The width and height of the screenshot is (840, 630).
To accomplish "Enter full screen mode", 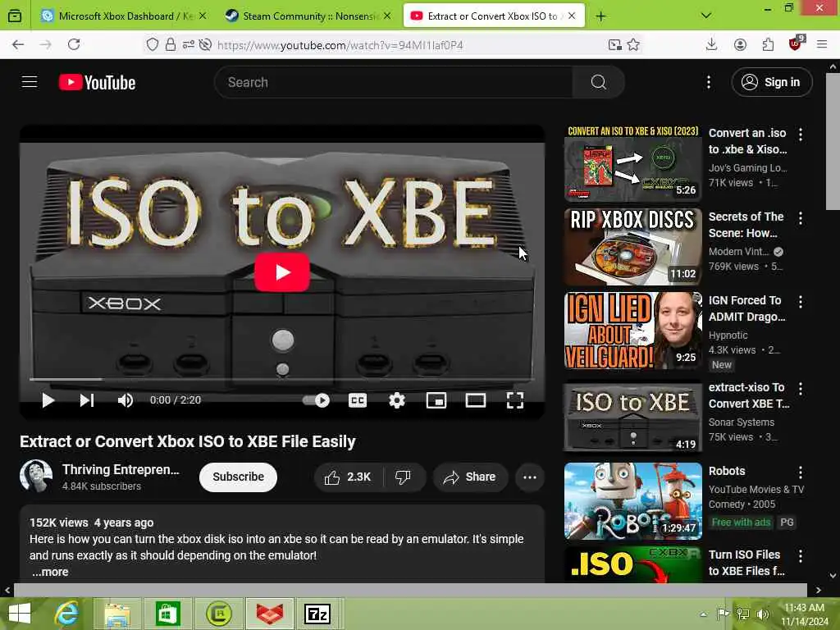I will point(515,400).
